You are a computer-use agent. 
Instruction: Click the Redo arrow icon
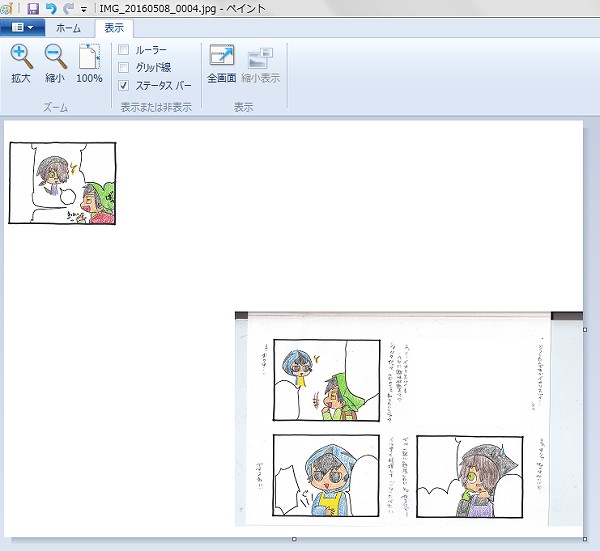pos(68,8)
